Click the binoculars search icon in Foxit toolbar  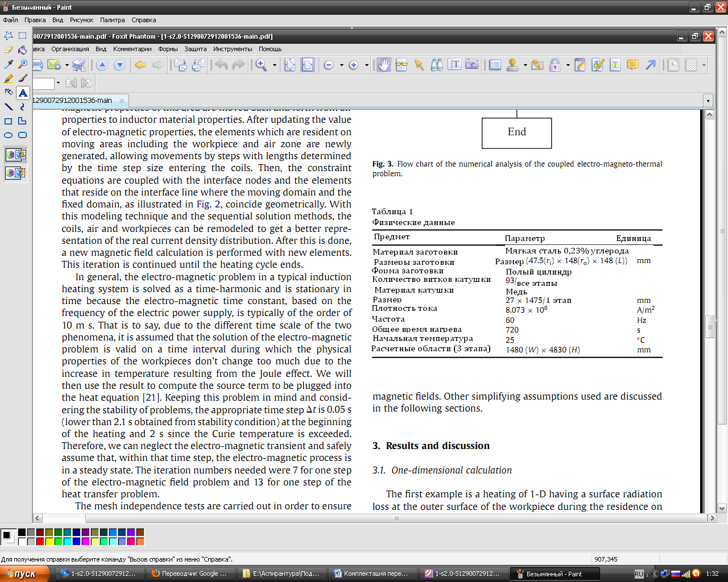437,65
